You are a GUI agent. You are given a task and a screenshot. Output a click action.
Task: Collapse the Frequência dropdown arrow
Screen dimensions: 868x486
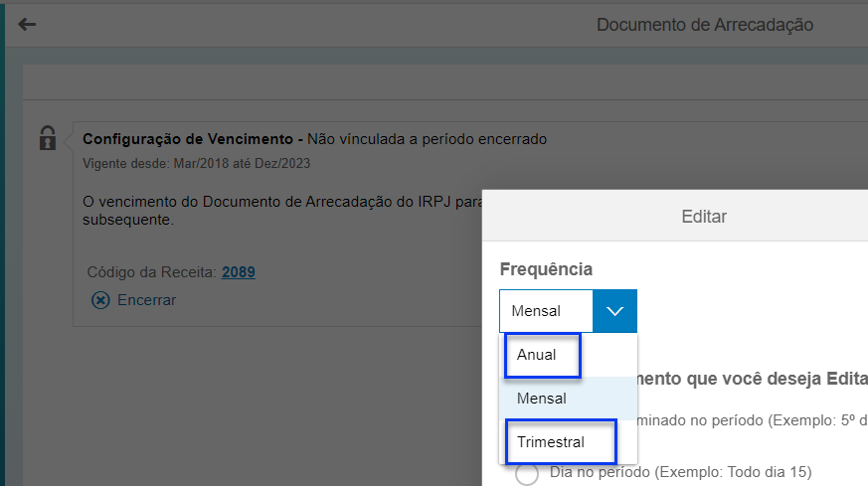pyautogui.click(x=614, y=311)
